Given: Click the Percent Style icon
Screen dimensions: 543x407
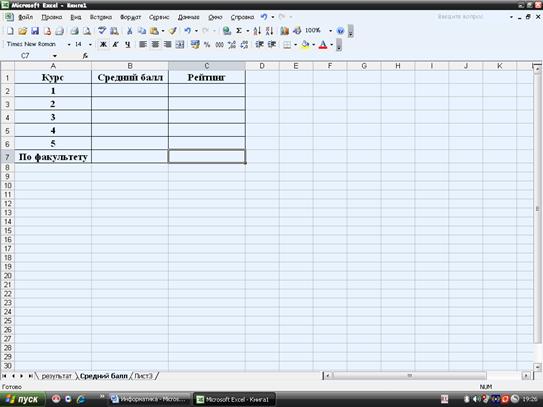Looking at the screenshot, I should tap(207, 44).
